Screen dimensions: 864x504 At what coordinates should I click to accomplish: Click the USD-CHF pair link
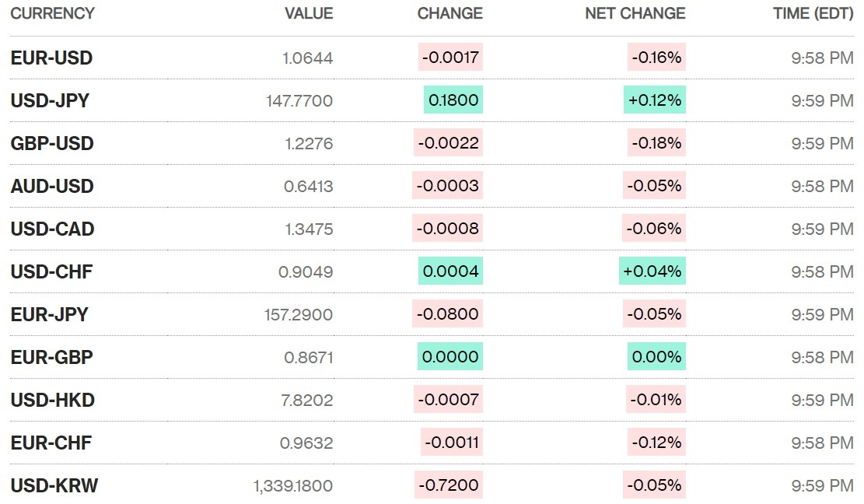click(x=51, y=271)
